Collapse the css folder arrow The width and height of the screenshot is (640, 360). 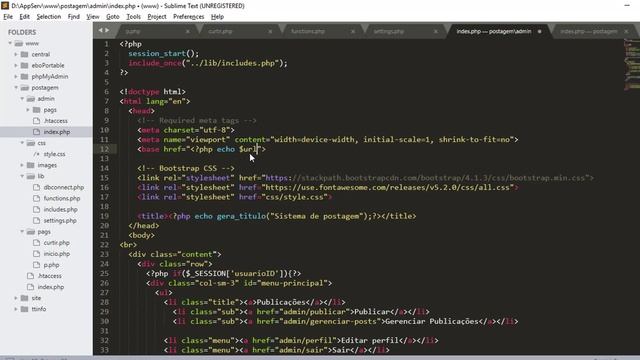(x=22, y=143)
